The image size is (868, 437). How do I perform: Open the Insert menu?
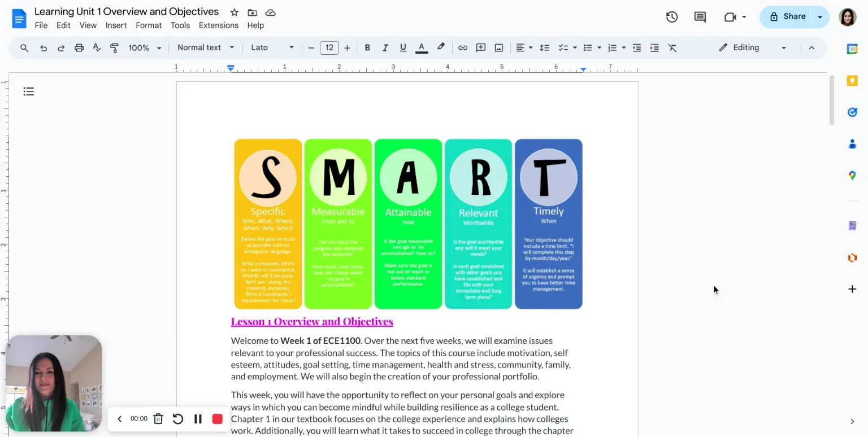pyautogui.click(x=116, y=25)
